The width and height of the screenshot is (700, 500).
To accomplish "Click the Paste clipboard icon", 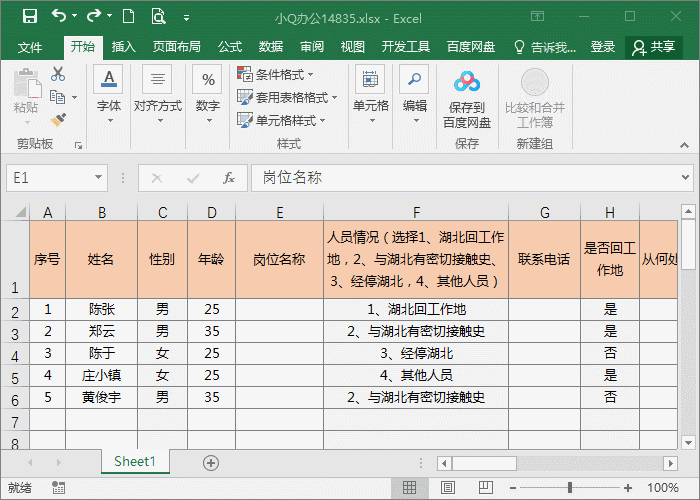I will [27, 83].
